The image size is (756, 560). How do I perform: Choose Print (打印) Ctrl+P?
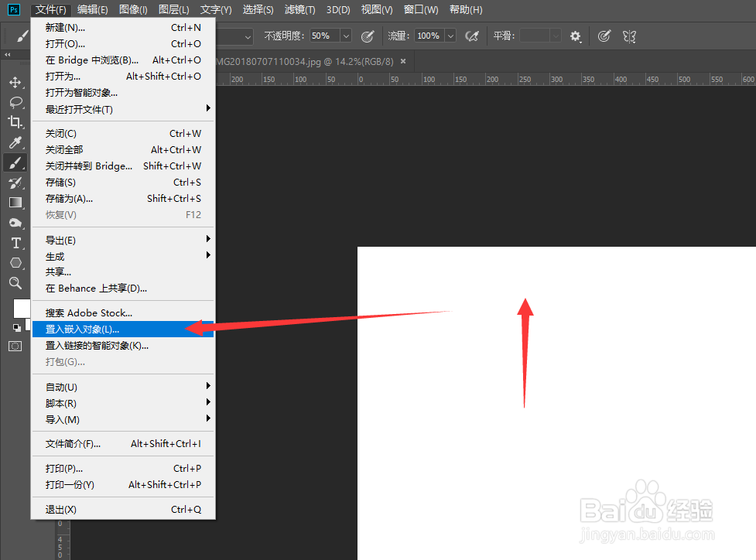tap(123, 469)
